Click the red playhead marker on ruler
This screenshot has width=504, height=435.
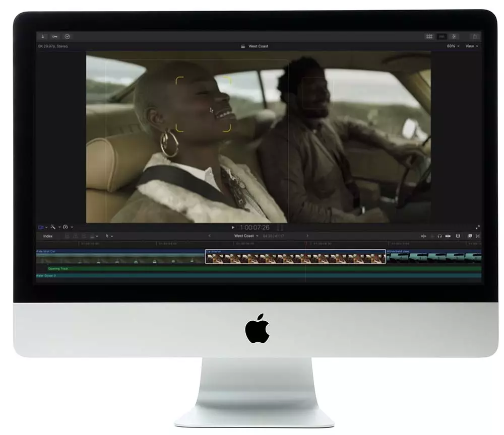click(x=306, y=244)
